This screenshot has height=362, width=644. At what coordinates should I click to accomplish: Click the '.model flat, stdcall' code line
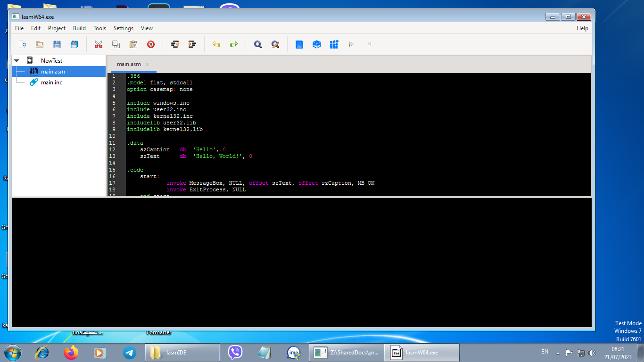[159, 82]
